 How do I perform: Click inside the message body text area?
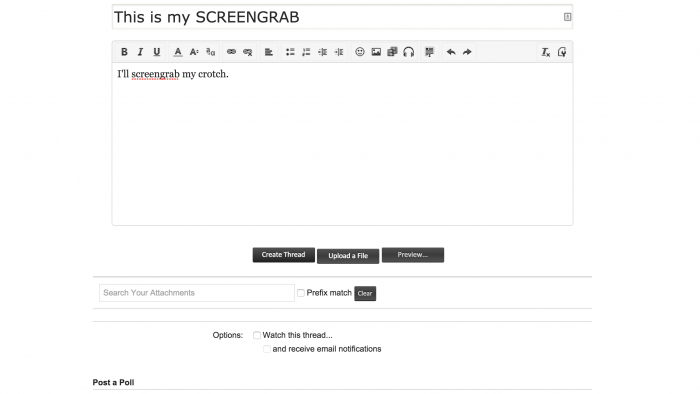(342, 144)
